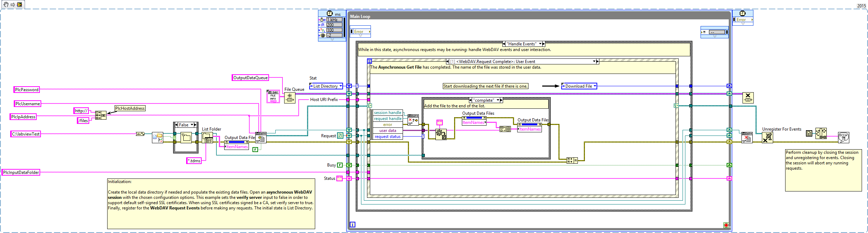868x233 pixels.
Task: Click the WebDAV Close Session VI icon
Action: 747,138
